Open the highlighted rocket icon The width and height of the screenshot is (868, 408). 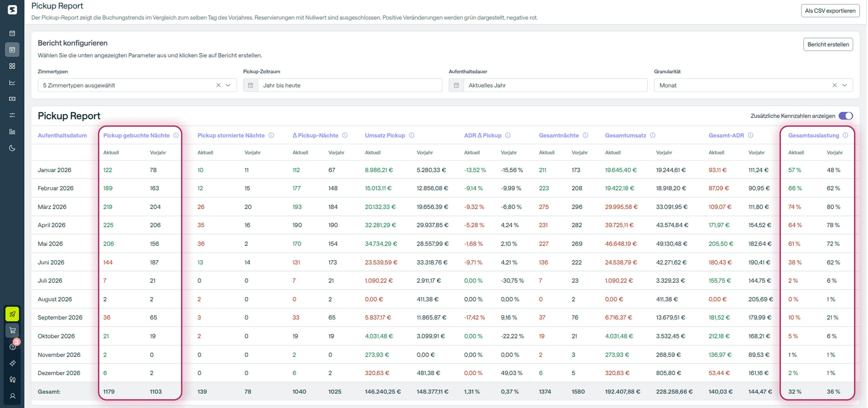[x=12, y=314]
